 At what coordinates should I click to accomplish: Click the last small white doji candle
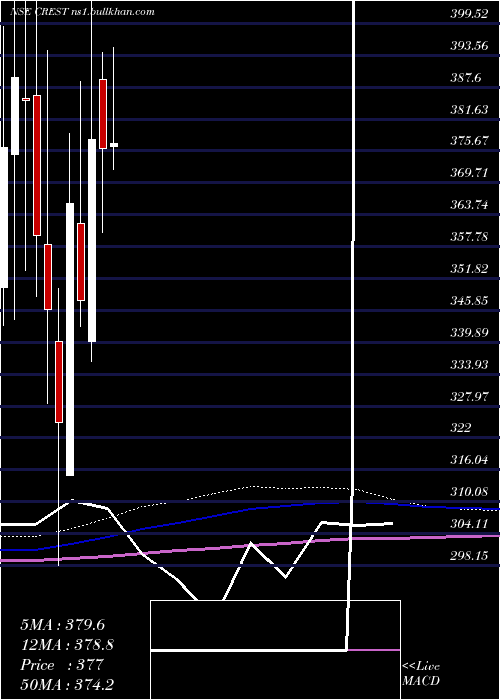click(114, 145)
